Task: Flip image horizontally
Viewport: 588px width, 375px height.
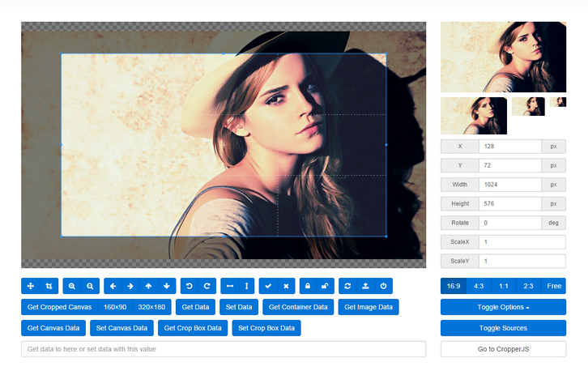Action: tap(230, 286)
